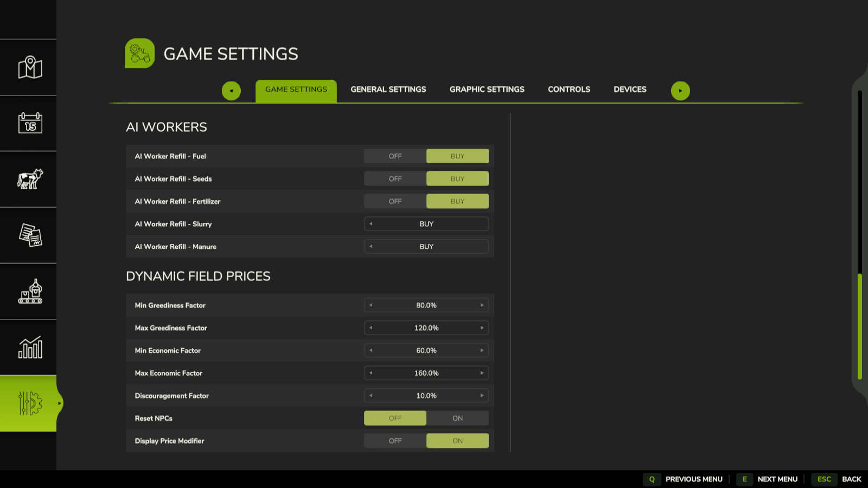Click left arrow on AI Worker Refill - Slurry

pos(371,223)
